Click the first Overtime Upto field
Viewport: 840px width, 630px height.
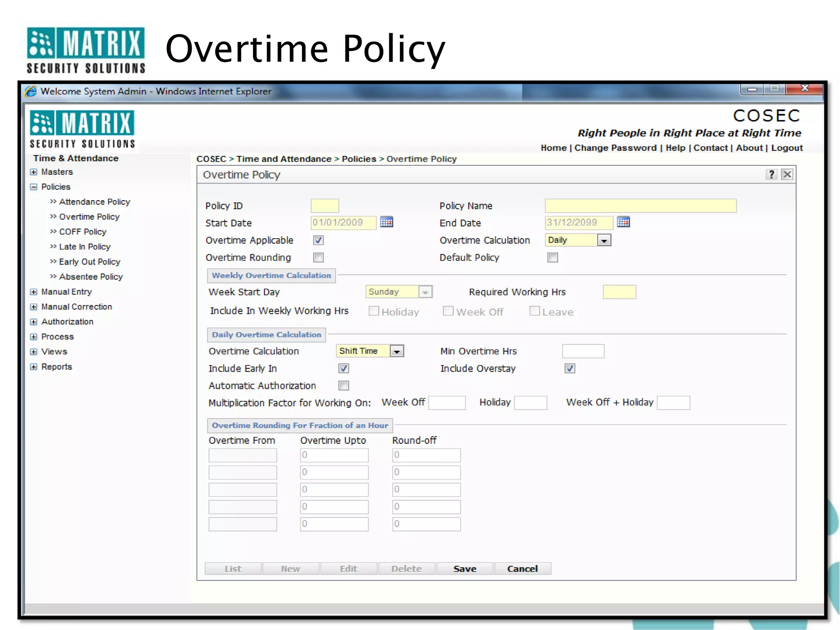pyautogui.click(x=334, y=455)
